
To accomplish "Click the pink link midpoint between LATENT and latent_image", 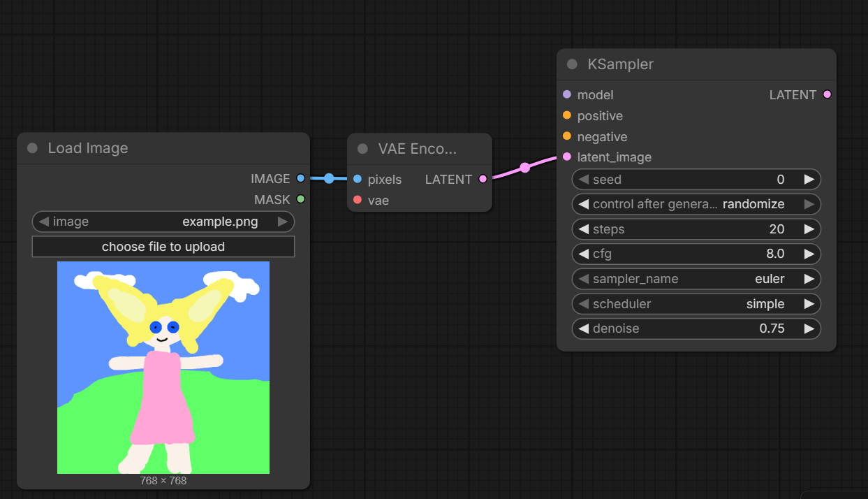I will 525,167.
